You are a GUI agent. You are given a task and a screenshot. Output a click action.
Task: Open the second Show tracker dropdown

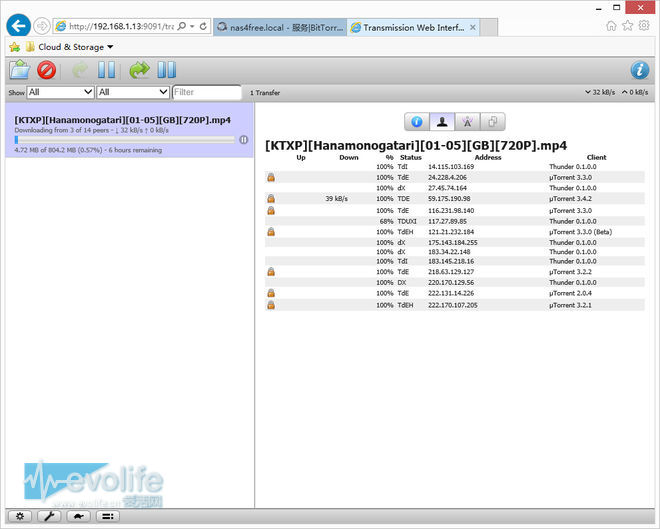(133, 92)
